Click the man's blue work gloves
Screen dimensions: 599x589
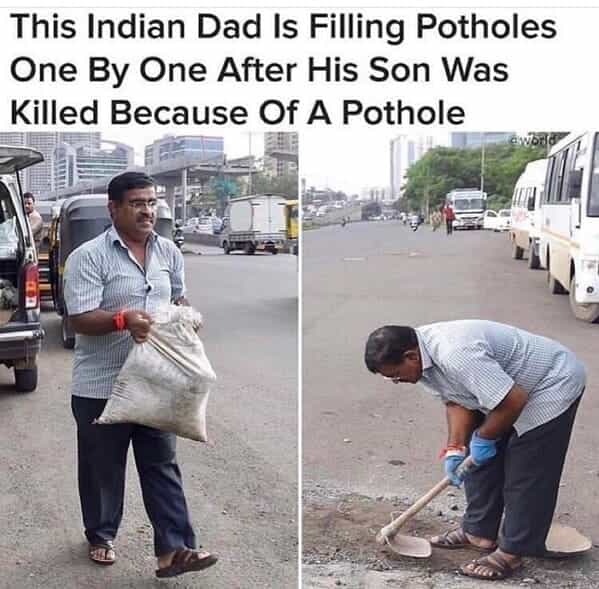[471, 459]
